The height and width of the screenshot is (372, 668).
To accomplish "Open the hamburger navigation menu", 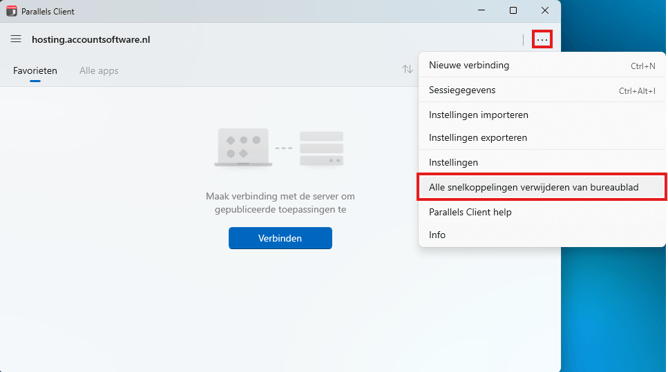I will tap(16, 39).
